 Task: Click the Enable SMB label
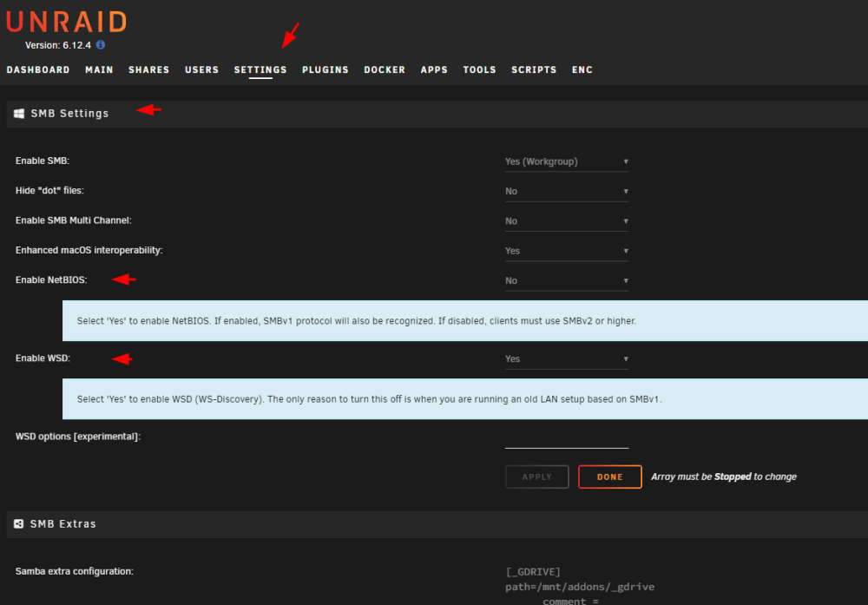43,161
